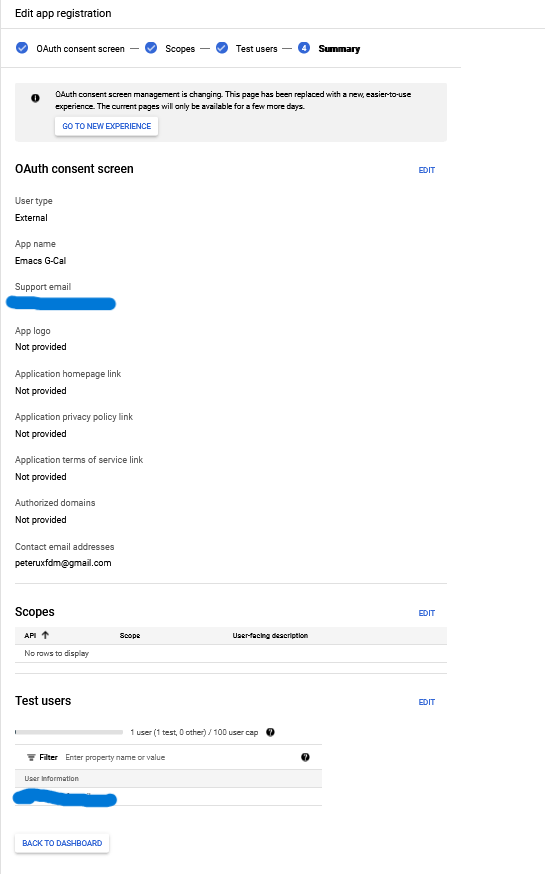545x874 pixels.
Task: Open help icon next to the user cap
Action: [270, 732]
